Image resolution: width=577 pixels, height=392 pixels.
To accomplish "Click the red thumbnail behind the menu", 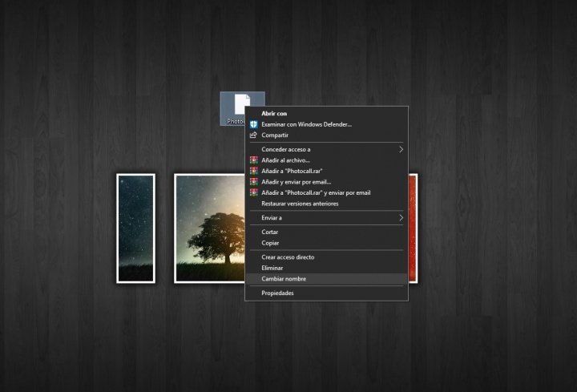I will point(413,228).
